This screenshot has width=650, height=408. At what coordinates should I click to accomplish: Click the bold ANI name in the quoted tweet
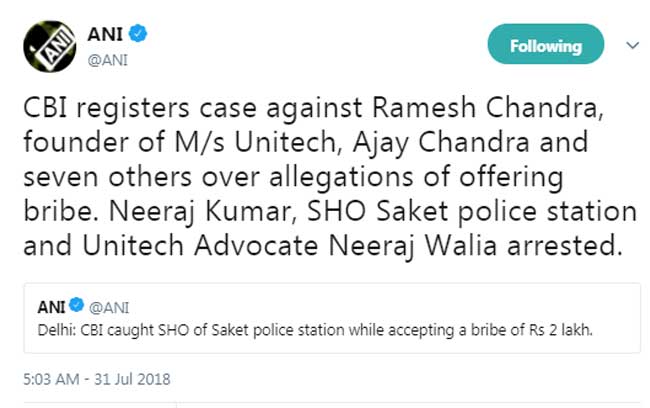click(51, 307)
